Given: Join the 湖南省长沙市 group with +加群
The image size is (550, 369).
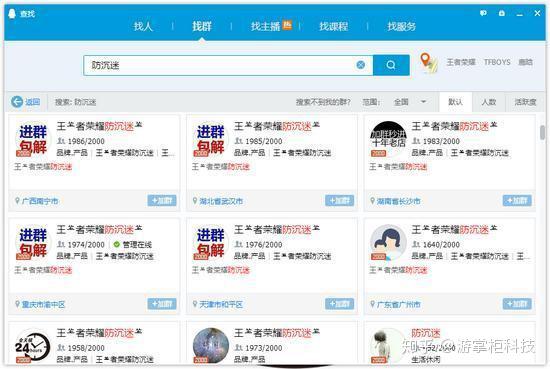Looking at the screenshot, I should coord(517,201).
